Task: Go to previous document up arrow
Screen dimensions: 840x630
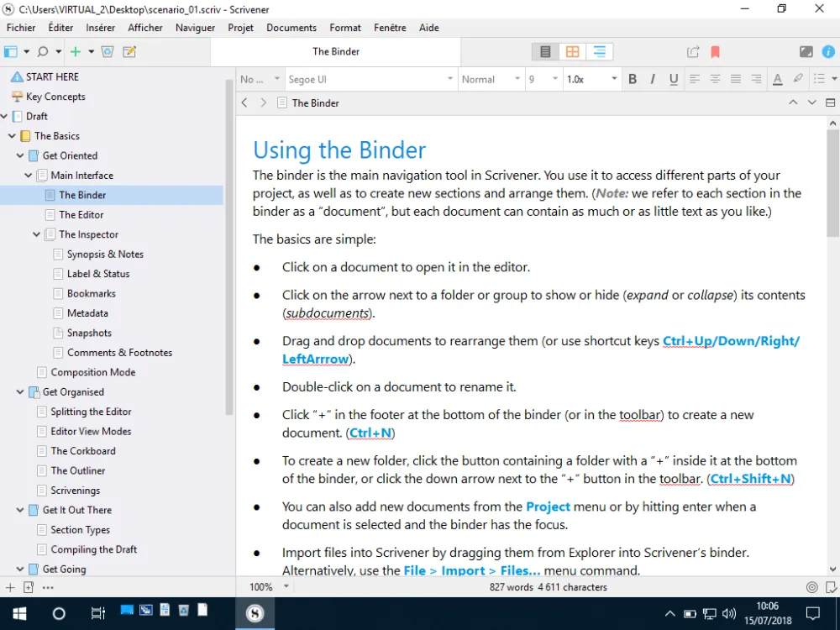Action: 793,102
